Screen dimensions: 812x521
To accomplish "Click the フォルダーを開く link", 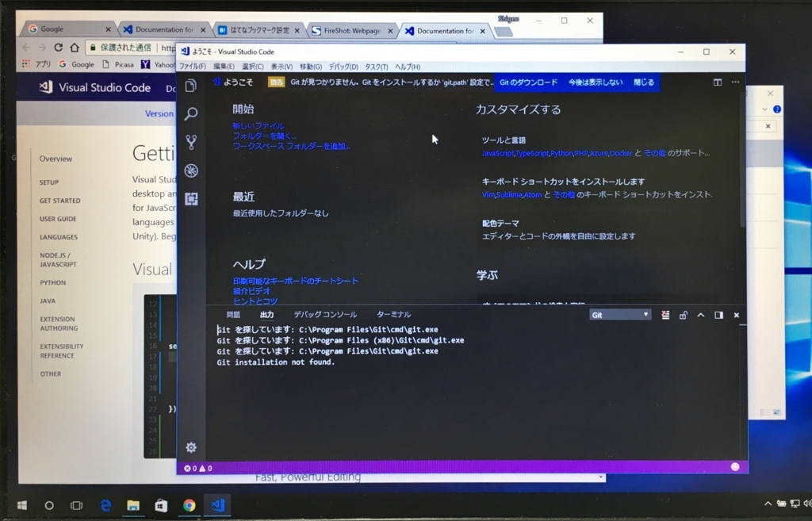I will 264,136.
